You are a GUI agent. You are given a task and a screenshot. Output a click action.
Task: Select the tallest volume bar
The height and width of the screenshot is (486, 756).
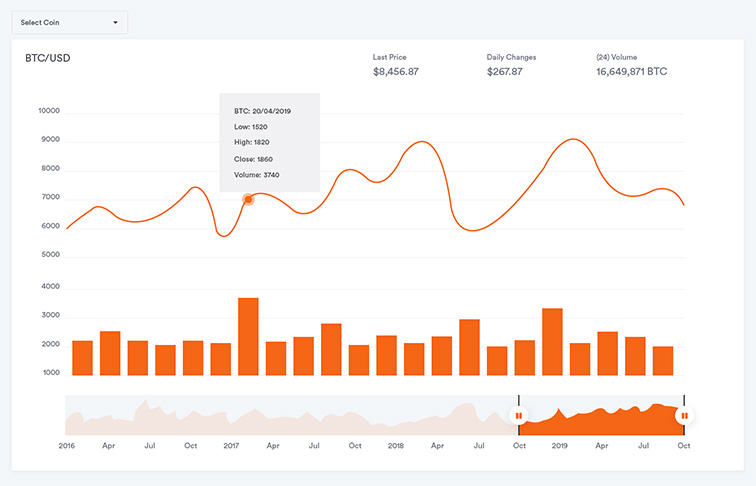[x=248, y=337]
